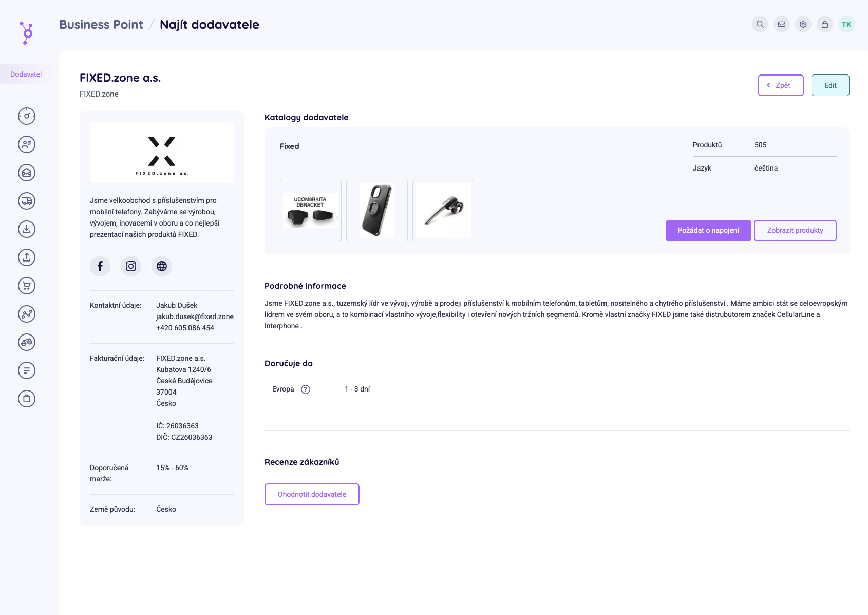This screenshot has height=615, width=868.
Task: Go to Business Point breadcrumb
Action: click(101, 25)
